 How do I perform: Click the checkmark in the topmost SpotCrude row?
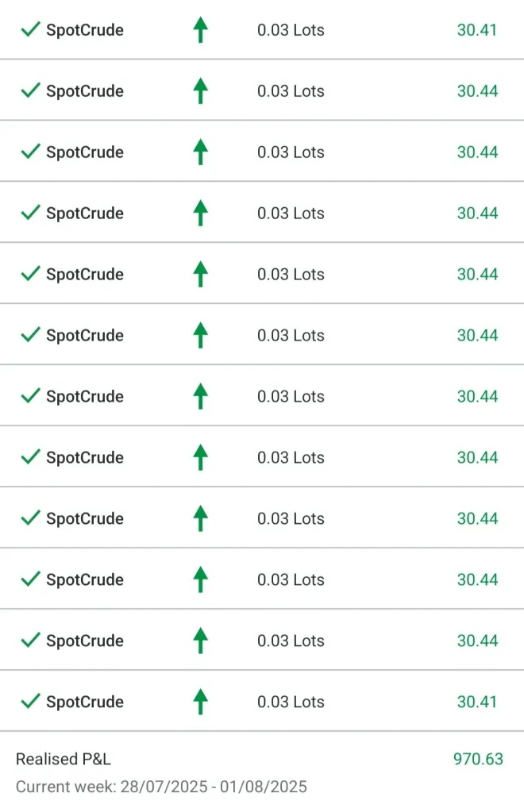(30, 30)
